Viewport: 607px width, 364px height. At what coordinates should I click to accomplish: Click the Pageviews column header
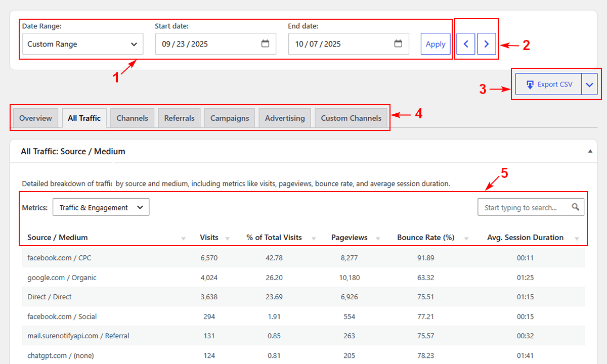(349, 238)
